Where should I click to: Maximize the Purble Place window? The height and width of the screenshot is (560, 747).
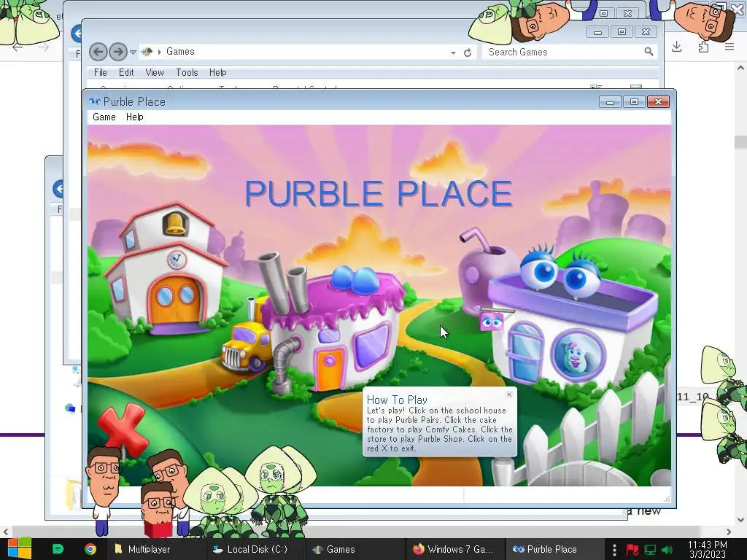pos(634,102)
